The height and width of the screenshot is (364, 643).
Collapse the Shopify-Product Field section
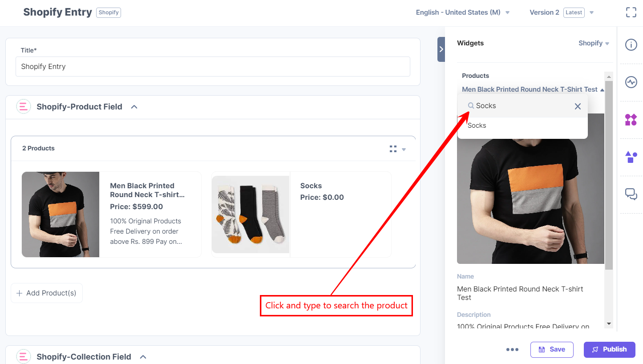coord(134,107)
